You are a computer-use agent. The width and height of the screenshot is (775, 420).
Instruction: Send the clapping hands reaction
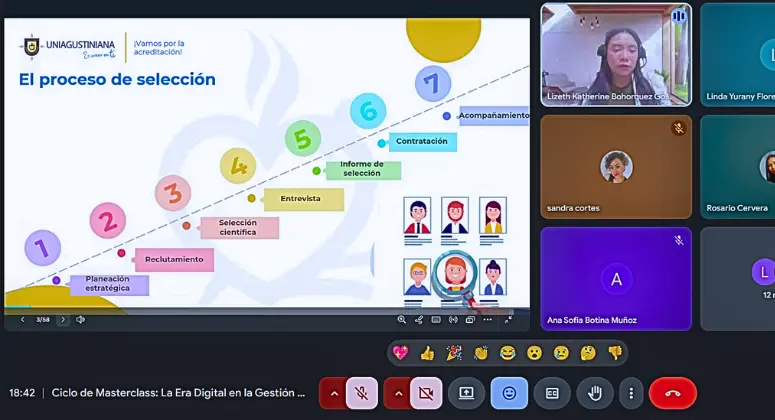[481, 352]
